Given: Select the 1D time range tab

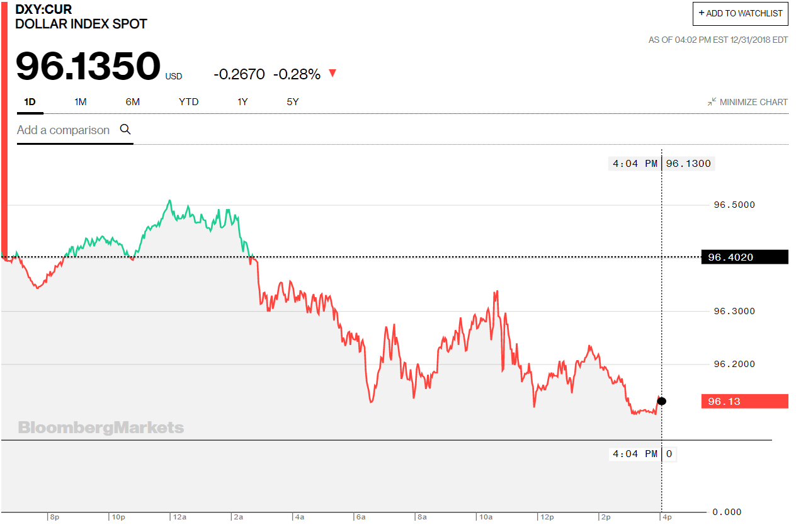Looking at the screenshot, I should tap(30, 101).
